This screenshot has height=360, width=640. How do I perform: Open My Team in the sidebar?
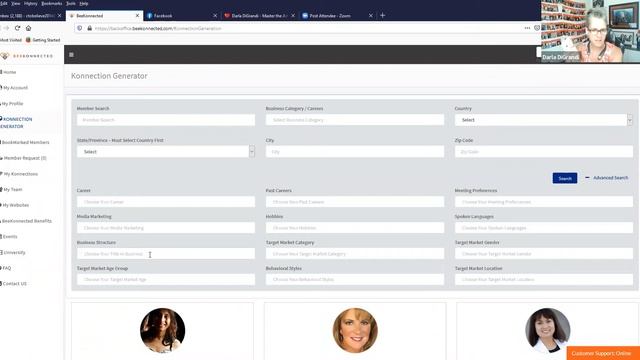pos(12,189)
